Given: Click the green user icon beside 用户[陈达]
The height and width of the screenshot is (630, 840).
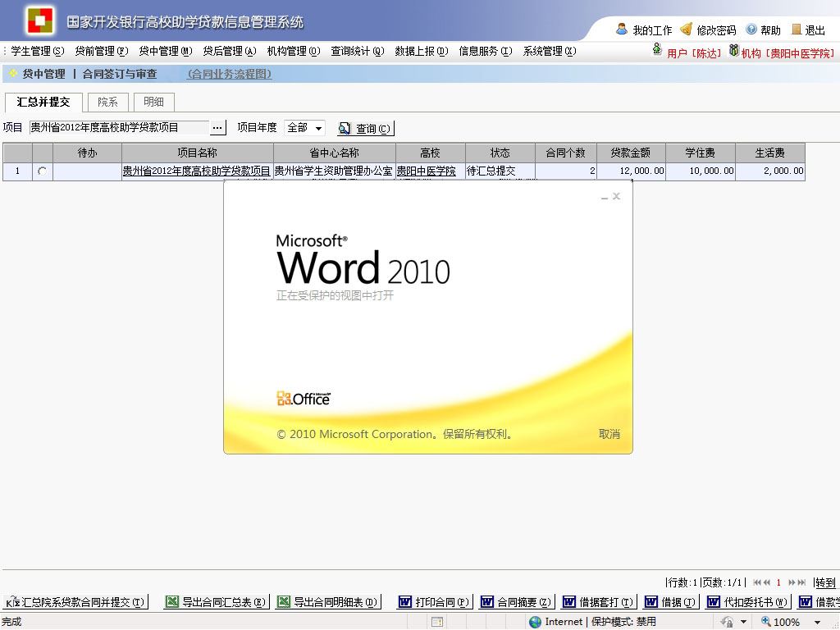Looking at the screenshot, I should pyautogui.click(x=657, y=50).
